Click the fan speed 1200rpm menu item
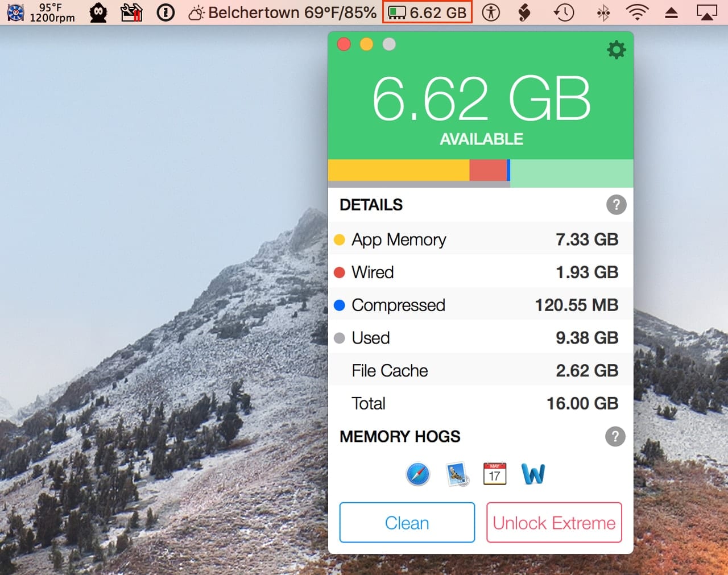 [41, 13]
